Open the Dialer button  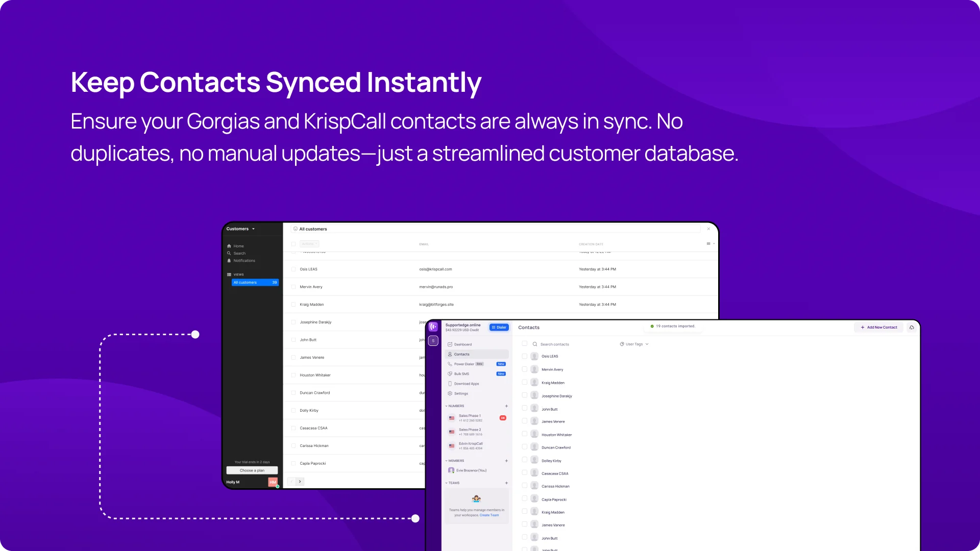coord(499,328)
